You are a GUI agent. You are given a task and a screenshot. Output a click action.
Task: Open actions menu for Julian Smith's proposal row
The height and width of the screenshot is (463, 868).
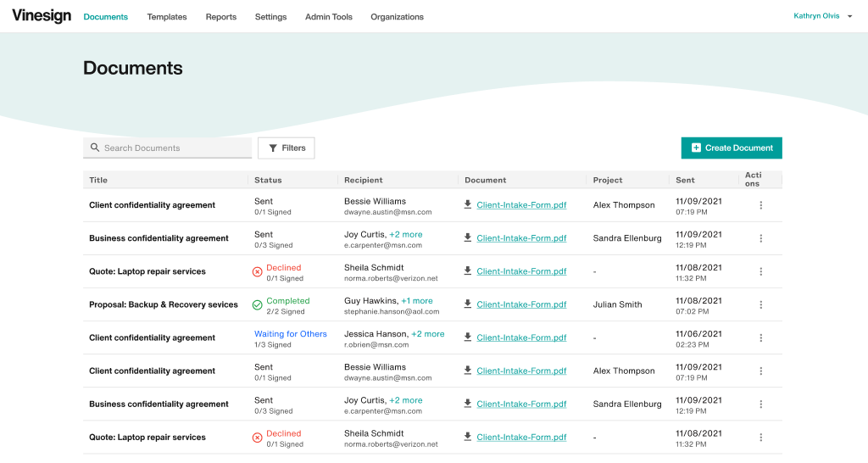pos(760,304)
